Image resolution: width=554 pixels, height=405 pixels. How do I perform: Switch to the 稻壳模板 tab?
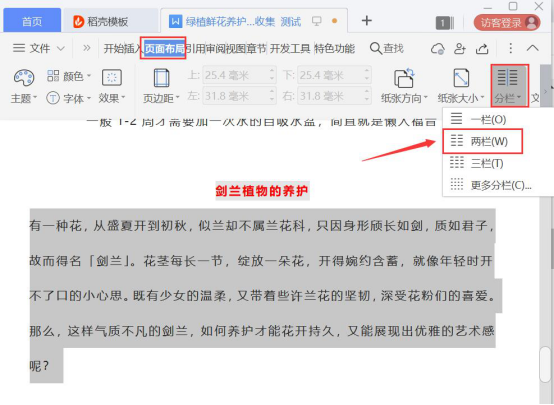tap(101, 22)
